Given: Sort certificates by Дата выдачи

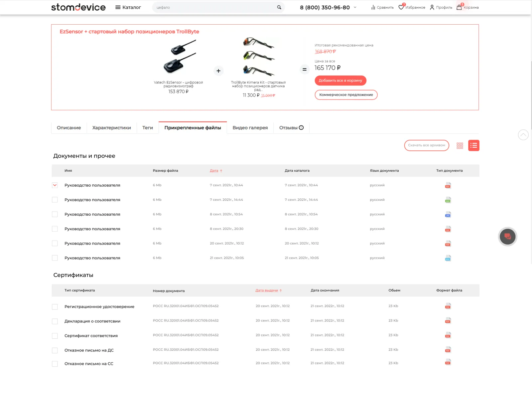Looking at the screenshot, I should click(x=269, y=291).
